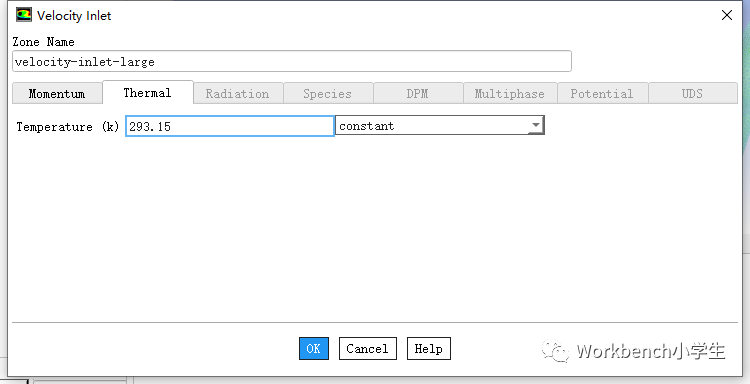Click the Fluent app icon in title bar

[23, 15]
